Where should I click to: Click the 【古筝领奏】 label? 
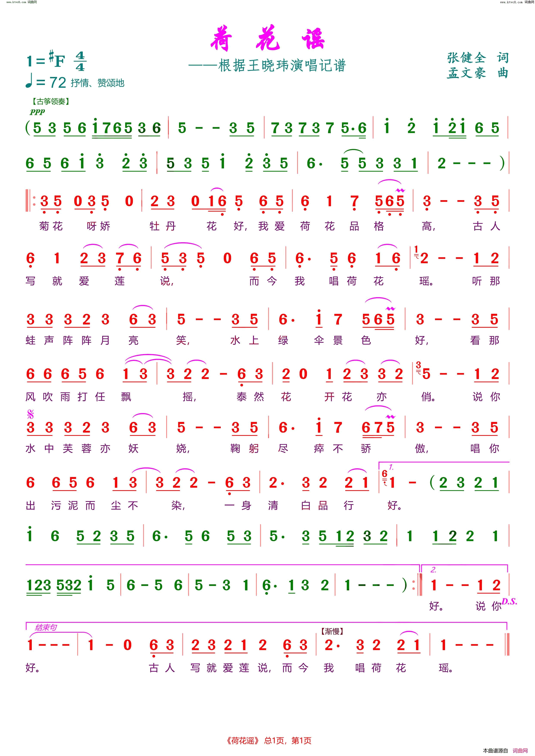click(x=51, y=101)
